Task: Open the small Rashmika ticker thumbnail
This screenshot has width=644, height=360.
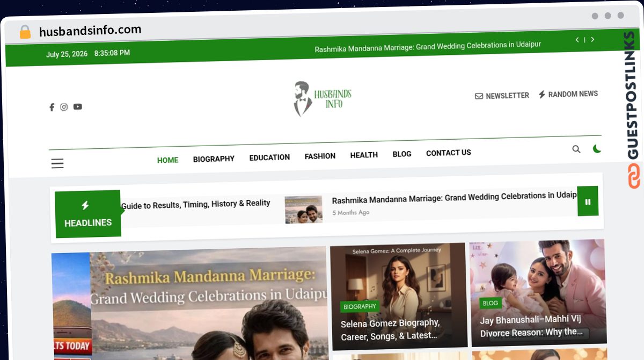Action: [304, 210]
